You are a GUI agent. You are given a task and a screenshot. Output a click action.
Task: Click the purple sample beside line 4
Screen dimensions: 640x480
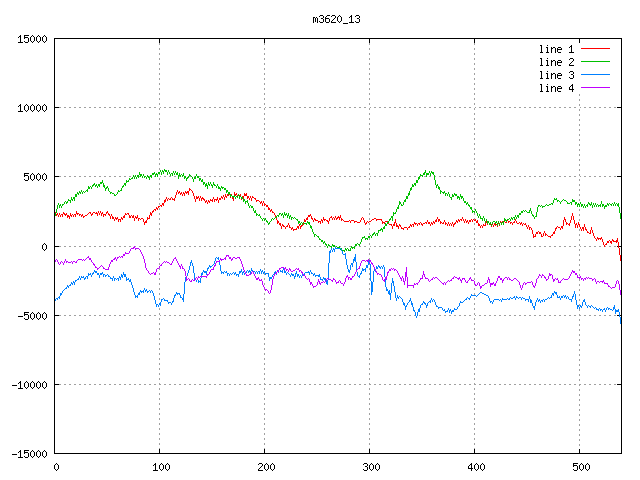pos(596,87)
